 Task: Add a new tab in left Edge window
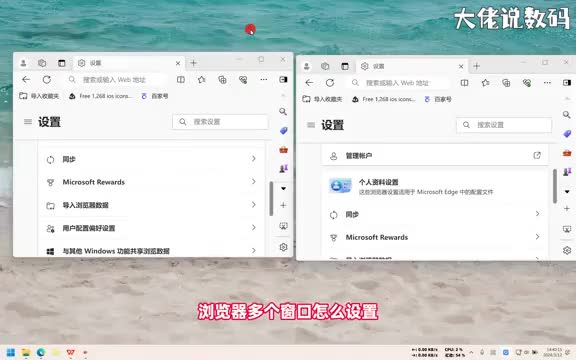point(194,63)
